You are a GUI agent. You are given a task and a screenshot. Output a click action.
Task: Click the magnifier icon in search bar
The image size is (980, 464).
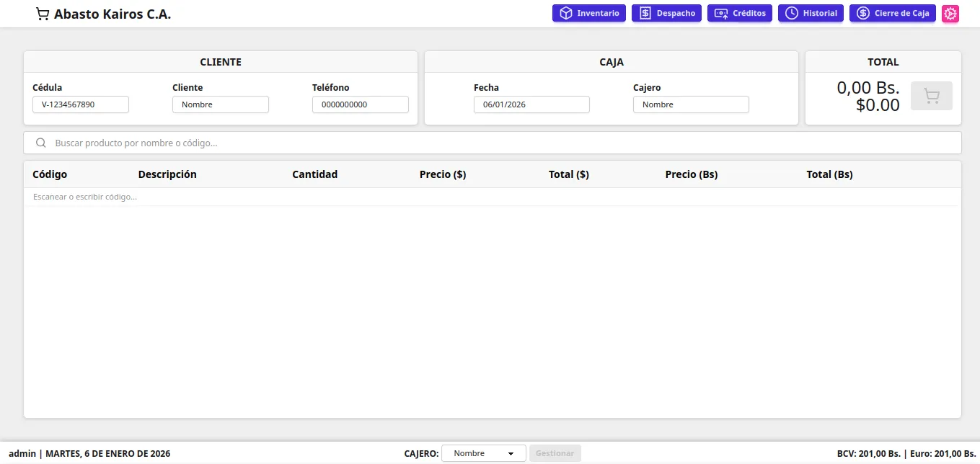coord(41,143)
